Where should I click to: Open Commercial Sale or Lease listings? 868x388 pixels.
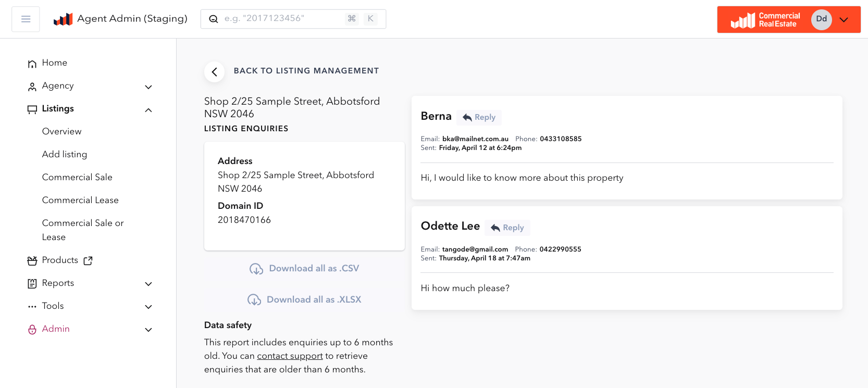tap(83, 230)
